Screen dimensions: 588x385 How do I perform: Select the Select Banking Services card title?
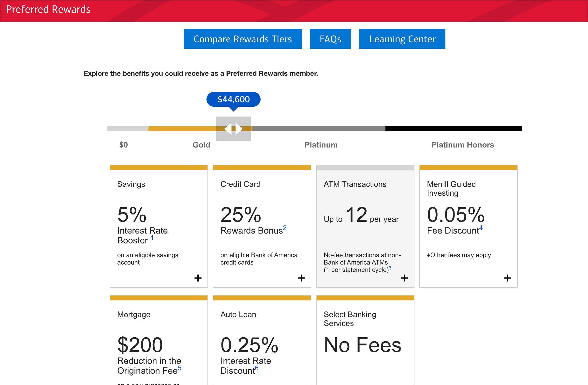click(350, 319)
